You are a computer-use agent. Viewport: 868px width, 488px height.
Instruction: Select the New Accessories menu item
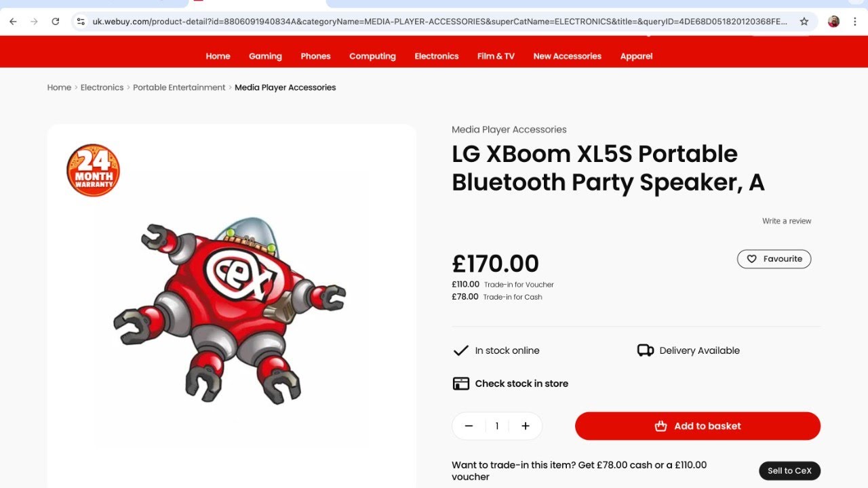tap(567, 56)
